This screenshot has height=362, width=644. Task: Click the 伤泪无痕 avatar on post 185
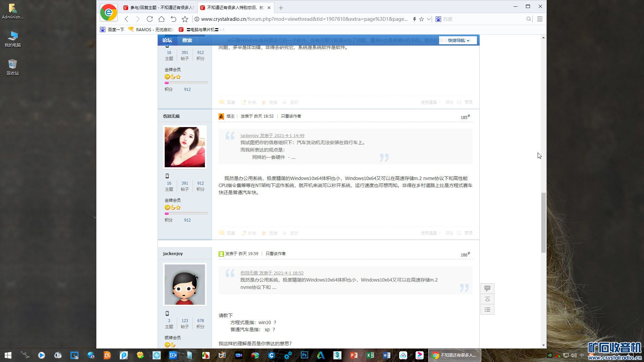185,147
